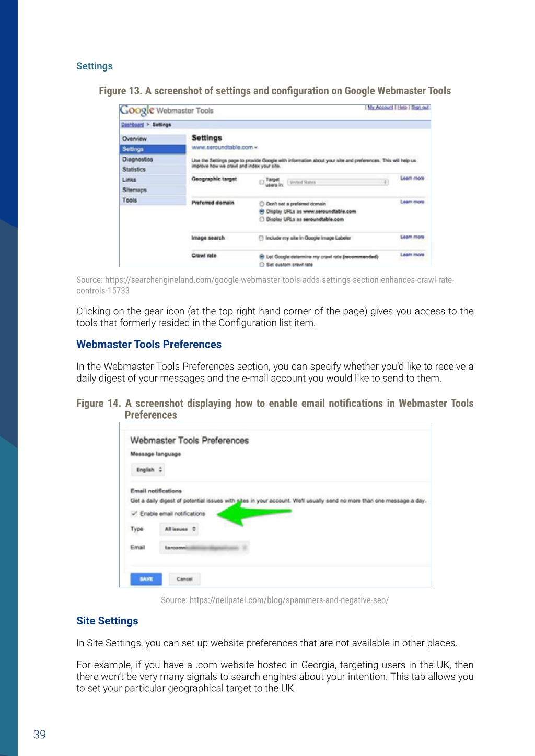Expand the www.seroundtable.com site selector

(225, 147)
